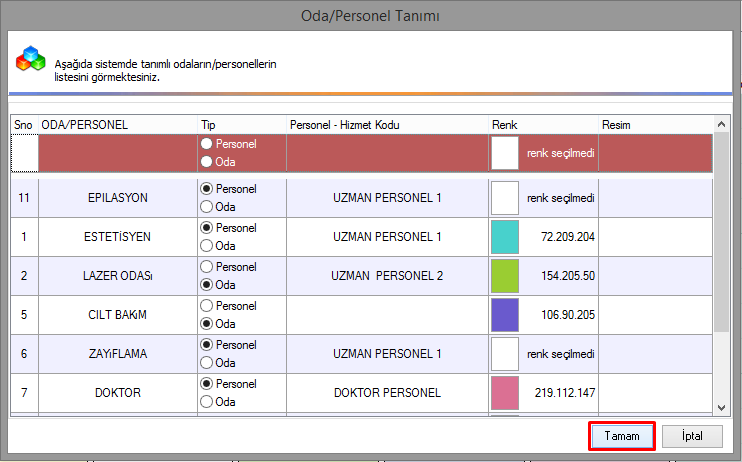Click the İptal button

click(691, 436)
